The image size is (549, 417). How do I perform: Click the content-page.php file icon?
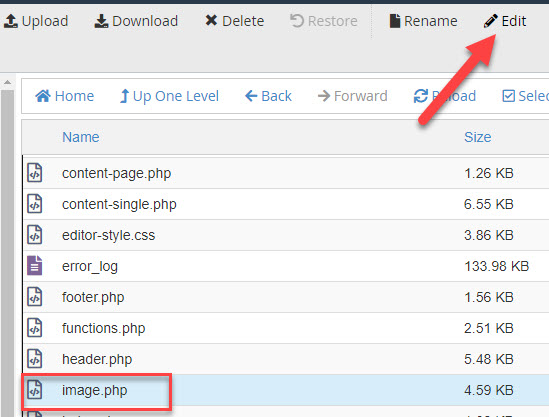(35, 173)
